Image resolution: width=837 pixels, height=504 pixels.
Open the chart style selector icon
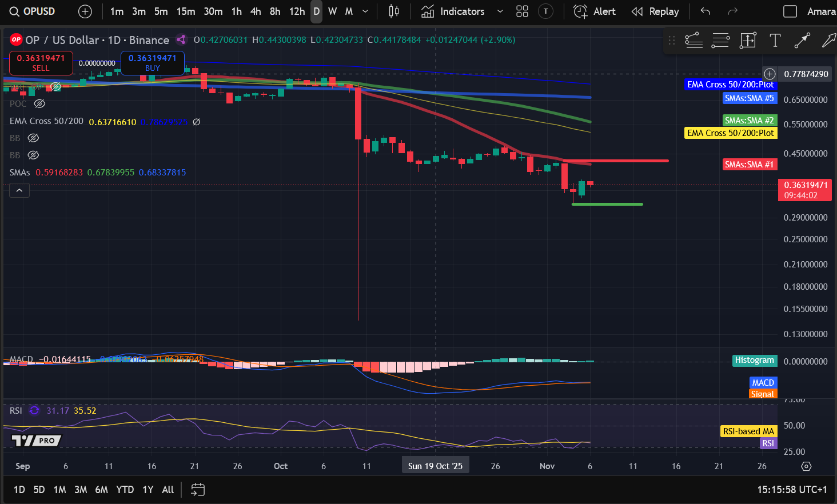pyautogui.click(x=394, y=11)
